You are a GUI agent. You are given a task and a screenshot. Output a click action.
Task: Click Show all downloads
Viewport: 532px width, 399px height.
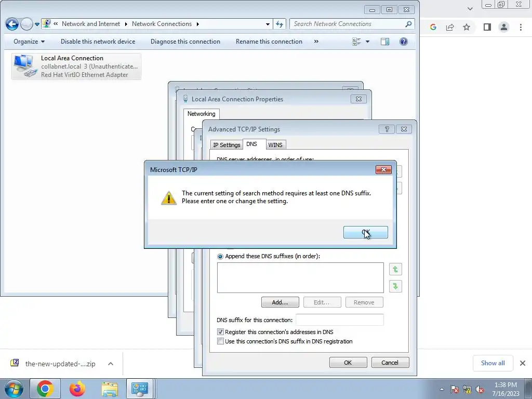coord(493,363)
